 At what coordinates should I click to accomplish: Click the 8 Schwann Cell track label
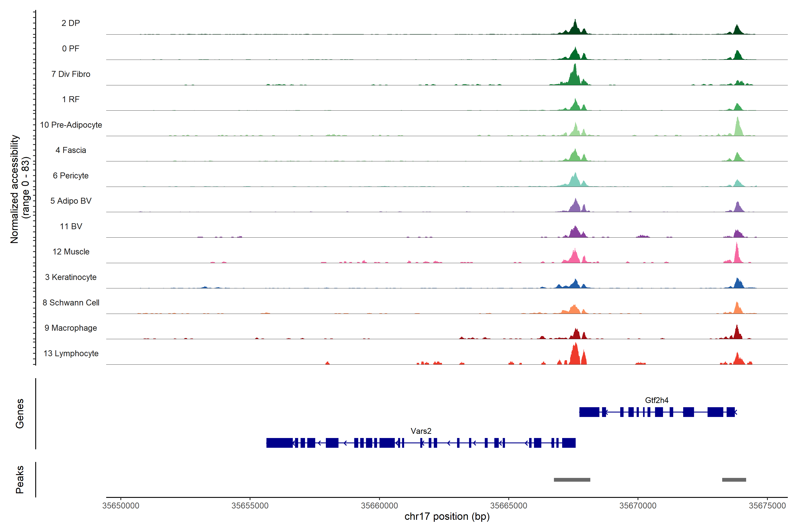click(x=70, y=303)
